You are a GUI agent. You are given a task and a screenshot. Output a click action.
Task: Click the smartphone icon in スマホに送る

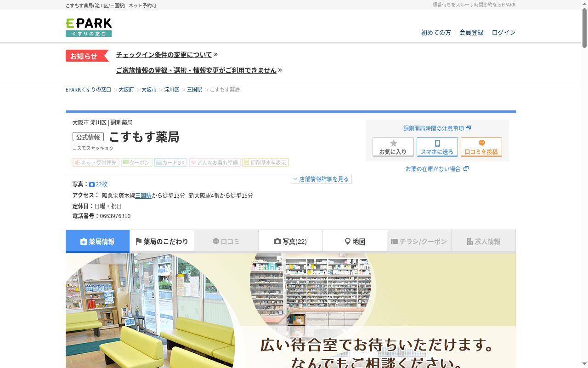click(437, 143)
